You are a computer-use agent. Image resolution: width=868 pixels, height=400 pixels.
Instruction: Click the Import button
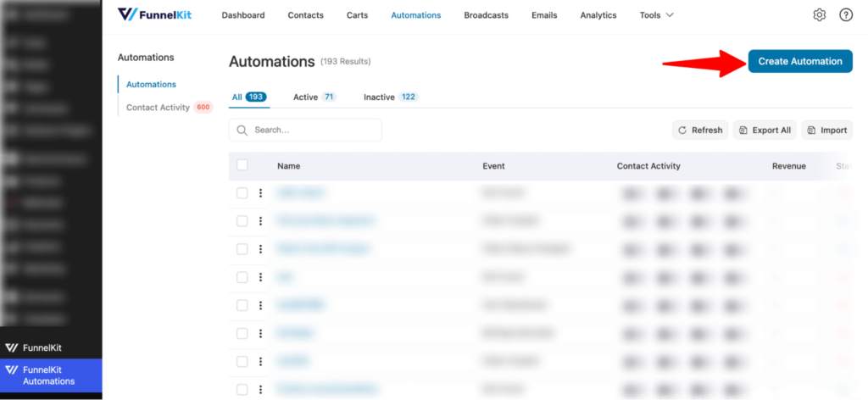pos(827,131)
